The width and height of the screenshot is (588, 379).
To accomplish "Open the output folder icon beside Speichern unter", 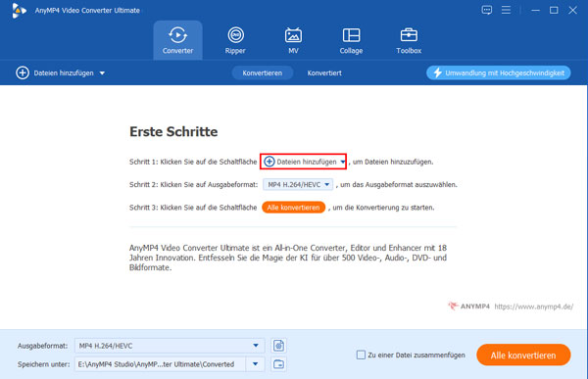I will tap(278, 364).
